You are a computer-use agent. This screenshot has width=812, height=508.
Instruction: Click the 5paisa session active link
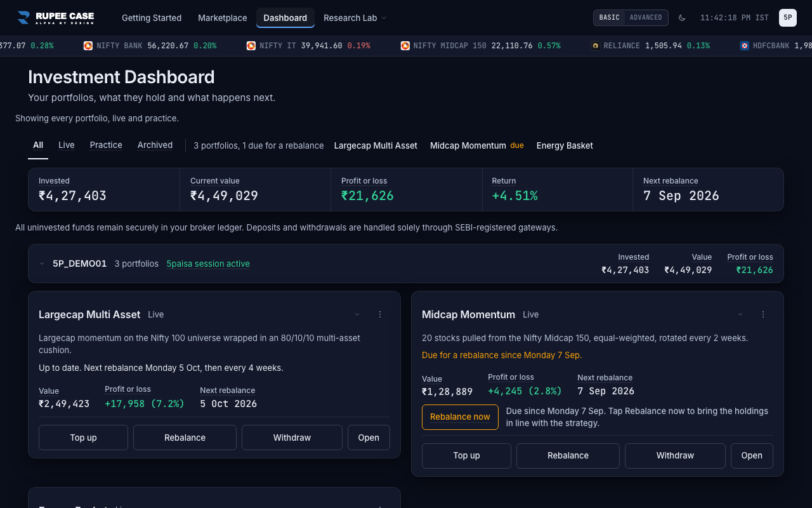point(208,264)
